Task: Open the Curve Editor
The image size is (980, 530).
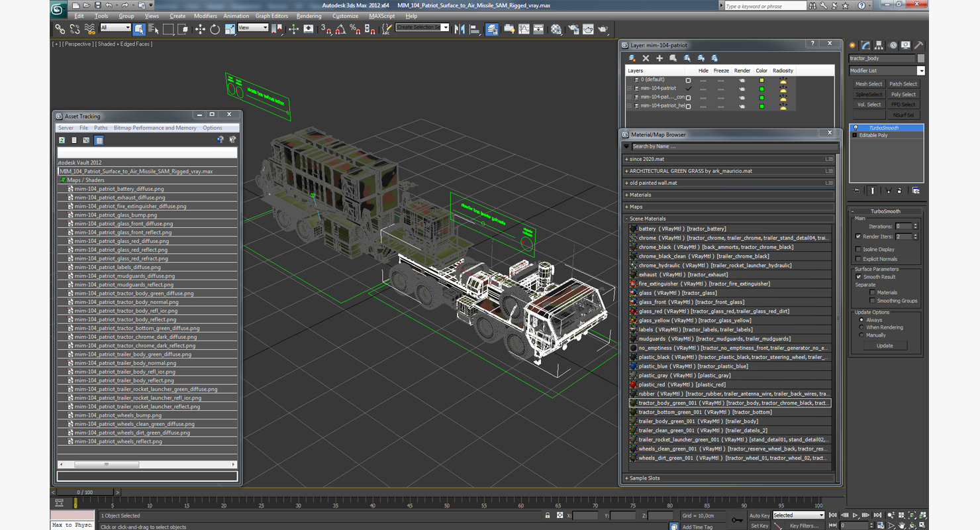Action: click(524, 29)
